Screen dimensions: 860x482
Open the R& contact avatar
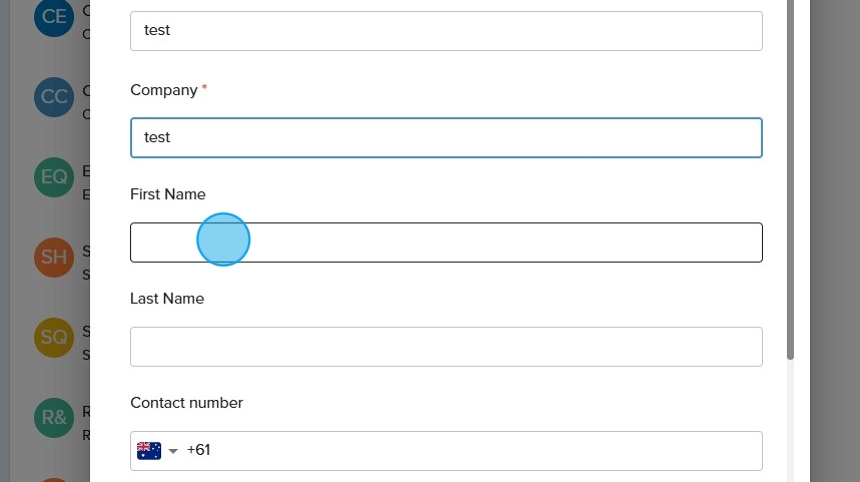point(54,418)
